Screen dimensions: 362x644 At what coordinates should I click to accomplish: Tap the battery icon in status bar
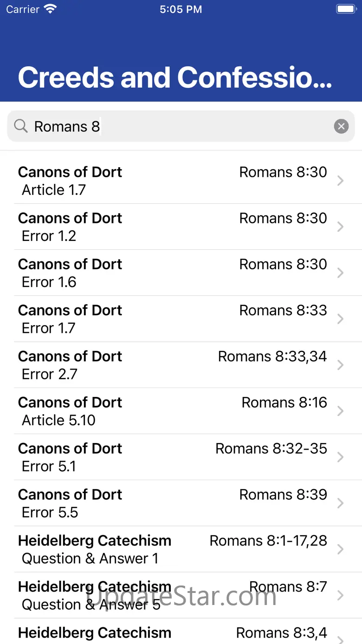tap(346, 9)
